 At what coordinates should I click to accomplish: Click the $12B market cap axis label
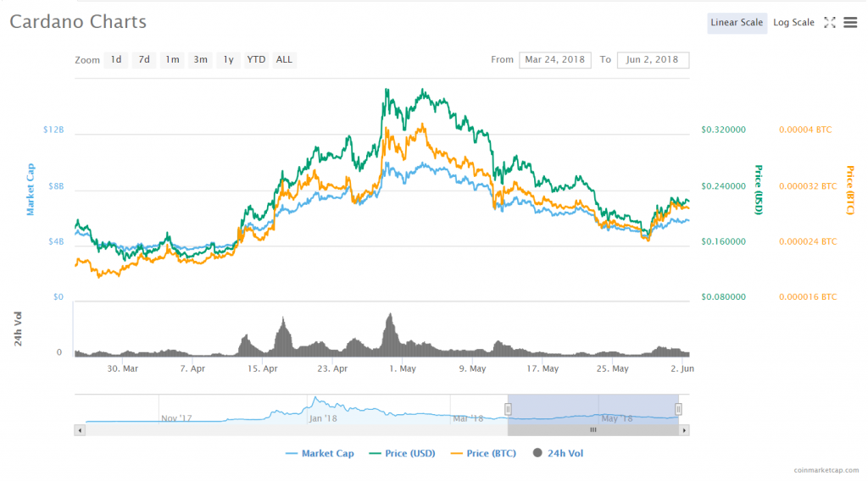click(x=53, y=130)
